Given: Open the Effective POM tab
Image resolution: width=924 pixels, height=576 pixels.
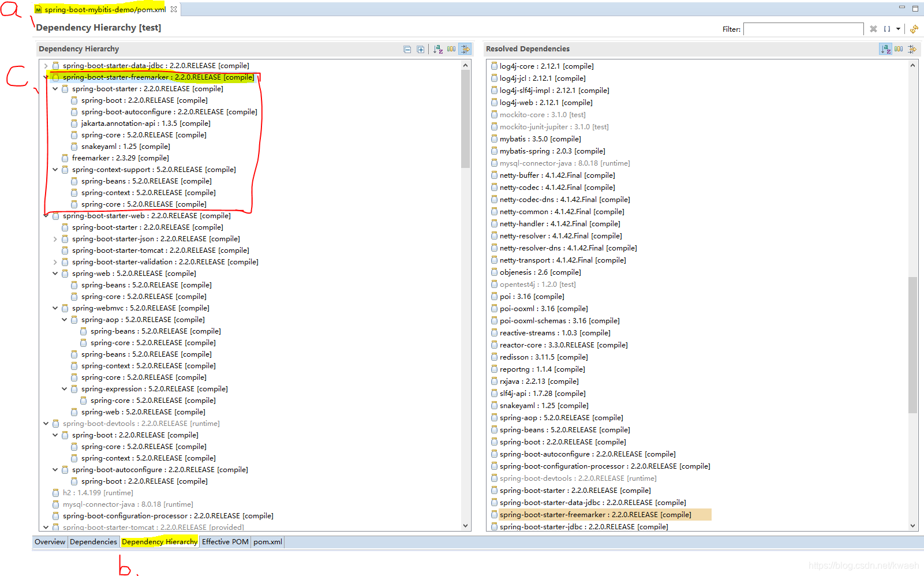Looking at the screenshot, I should [x=225, y=541].
